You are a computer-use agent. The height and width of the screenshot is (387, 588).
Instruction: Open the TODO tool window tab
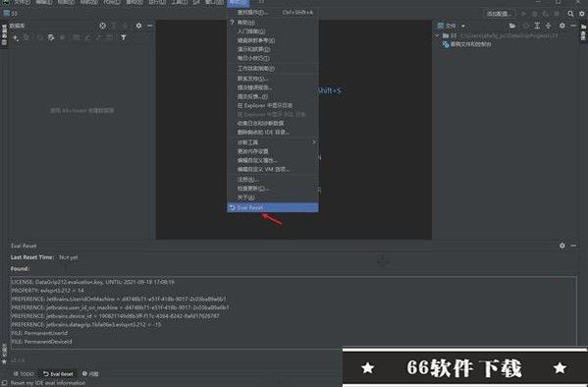click(x=24, y=374)
